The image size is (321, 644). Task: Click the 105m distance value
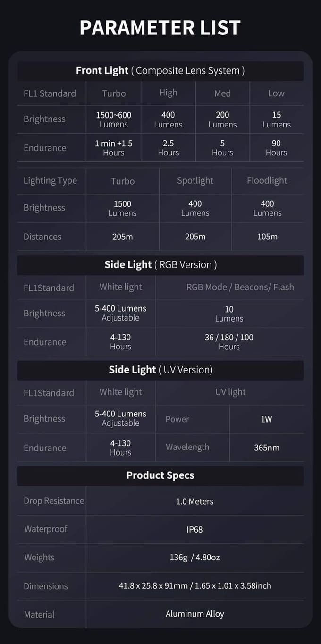(267, 237)
